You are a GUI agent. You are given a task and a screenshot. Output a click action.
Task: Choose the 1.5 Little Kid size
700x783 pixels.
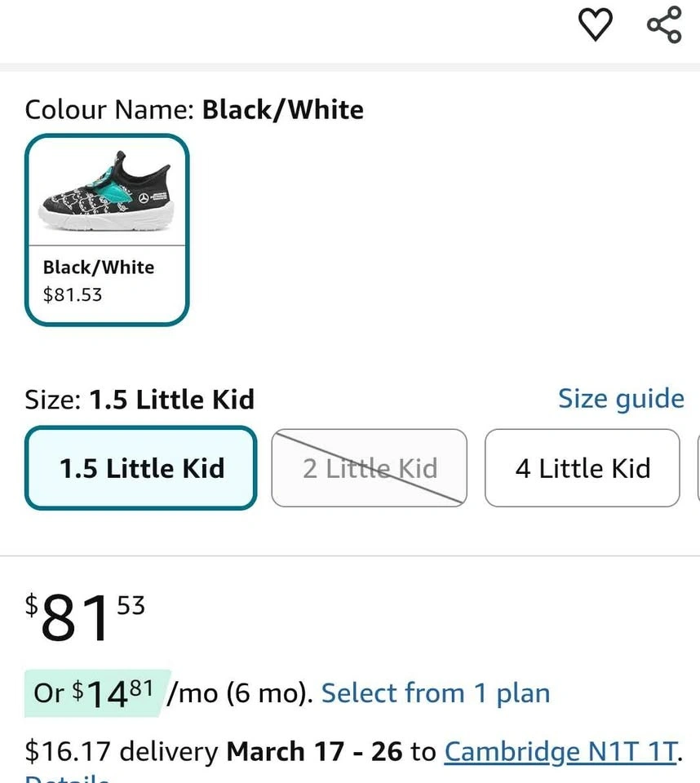[141, 468]
